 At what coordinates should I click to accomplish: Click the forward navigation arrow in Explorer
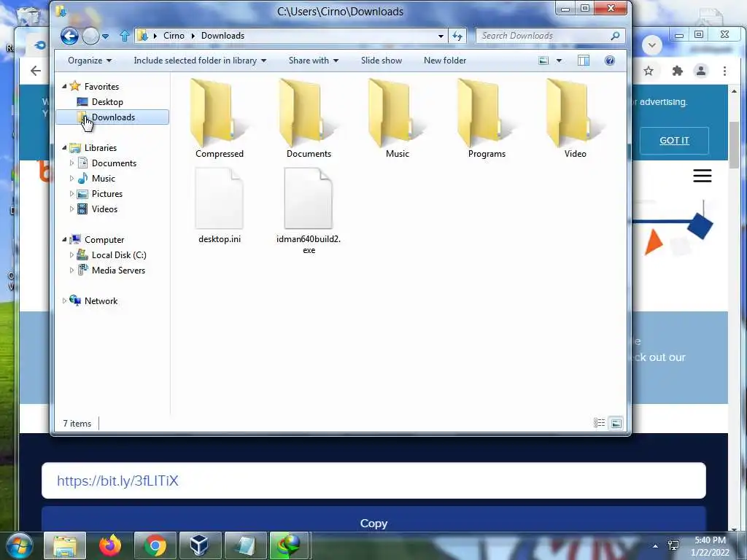click(90, 36)
